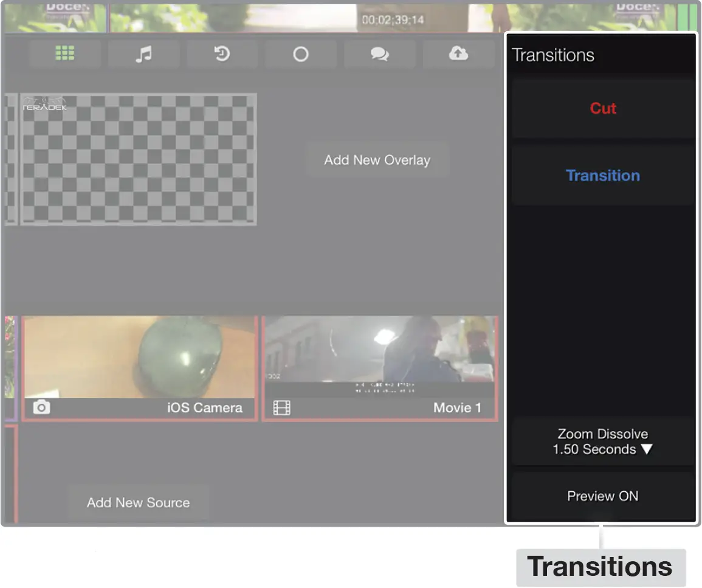
Task: Click the Add New Source button
Action: [137, 502]
